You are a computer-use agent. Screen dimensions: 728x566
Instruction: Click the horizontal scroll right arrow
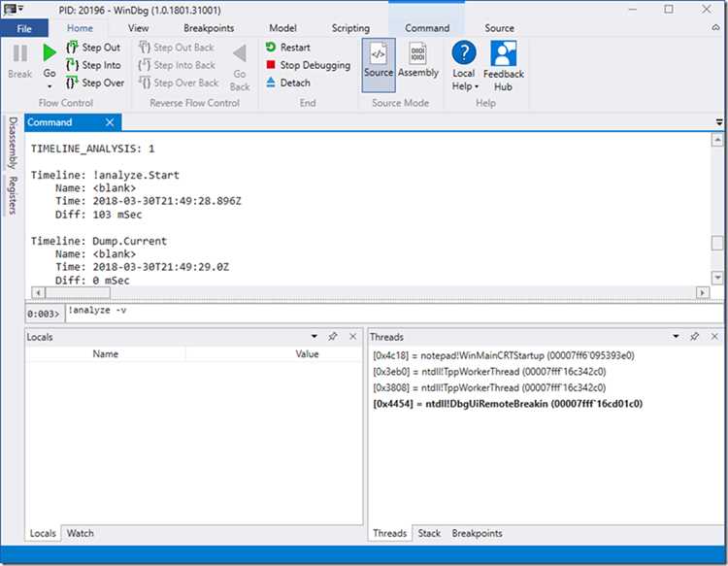[703, 292]
